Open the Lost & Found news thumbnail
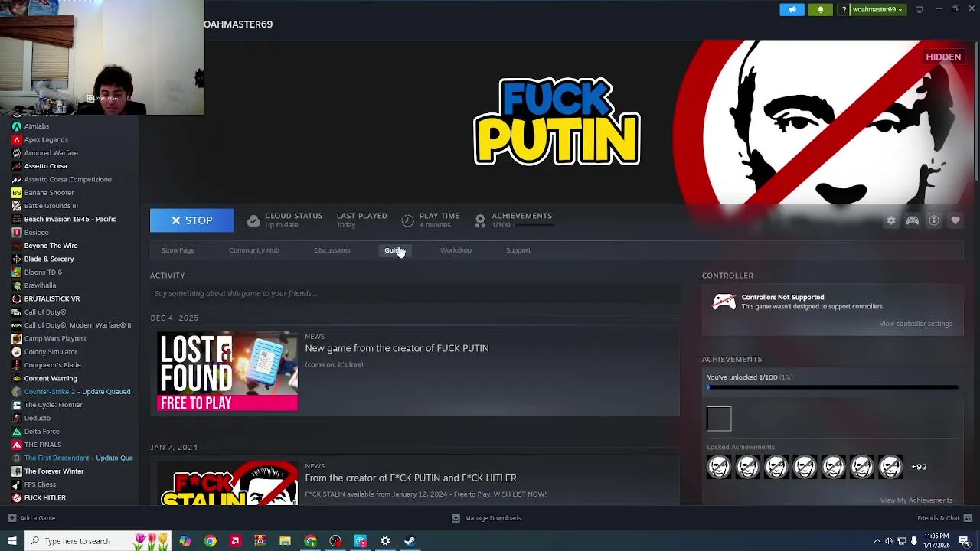Image resolution: width=980 pixels, height=551 pixels. pos(227,371)
